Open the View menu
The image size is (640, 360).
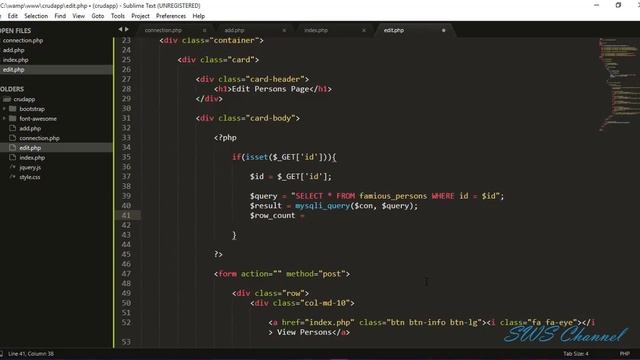click(78, 16)
